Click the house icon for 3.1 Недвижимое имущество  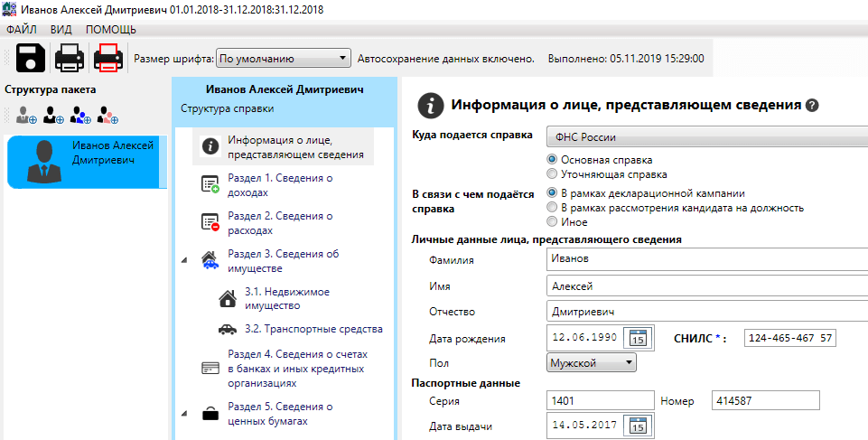tap(228, 299)
